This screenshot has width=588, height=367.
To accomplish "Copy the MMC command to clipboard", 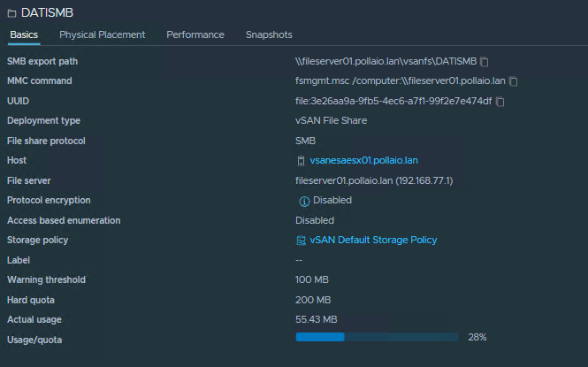I will (x=514, y=81).
